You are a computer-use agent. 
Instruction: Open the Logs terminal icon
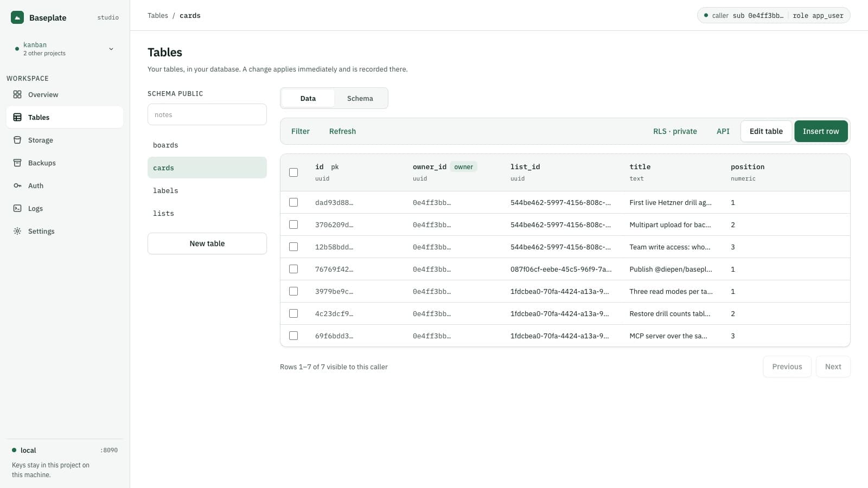pyautogui.click(x=17, y=208)
